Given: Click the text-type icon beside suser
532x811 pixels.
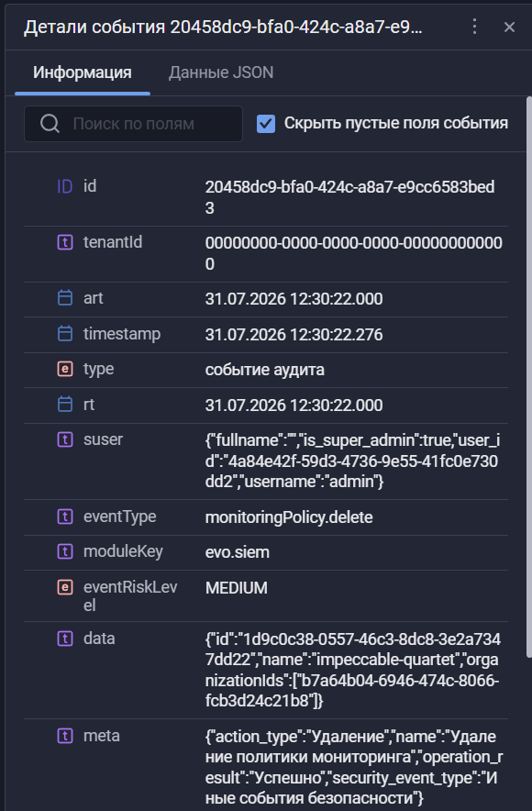Looking at the screenshot, I should [64, 439].
